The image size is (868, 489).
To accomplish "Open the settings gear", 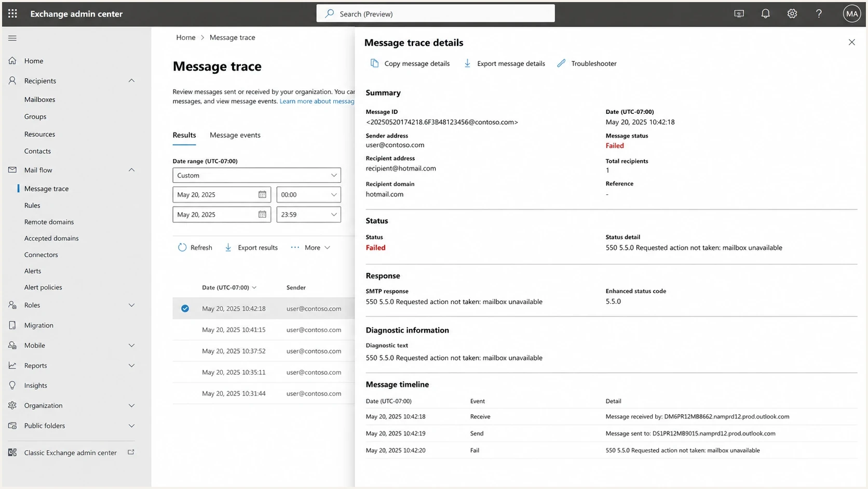I will tap(792, 14).
